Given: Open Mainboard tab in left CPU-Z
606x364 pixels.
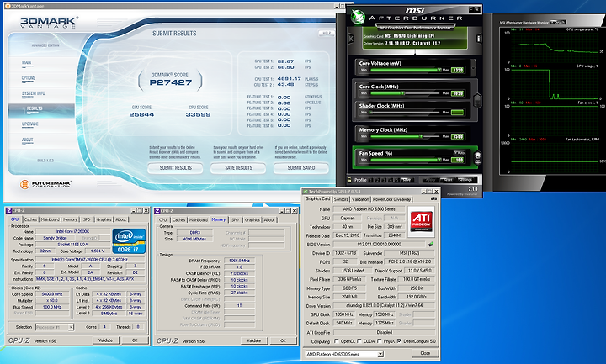Looking at the screenshot, I should click(x=50, y=219).
